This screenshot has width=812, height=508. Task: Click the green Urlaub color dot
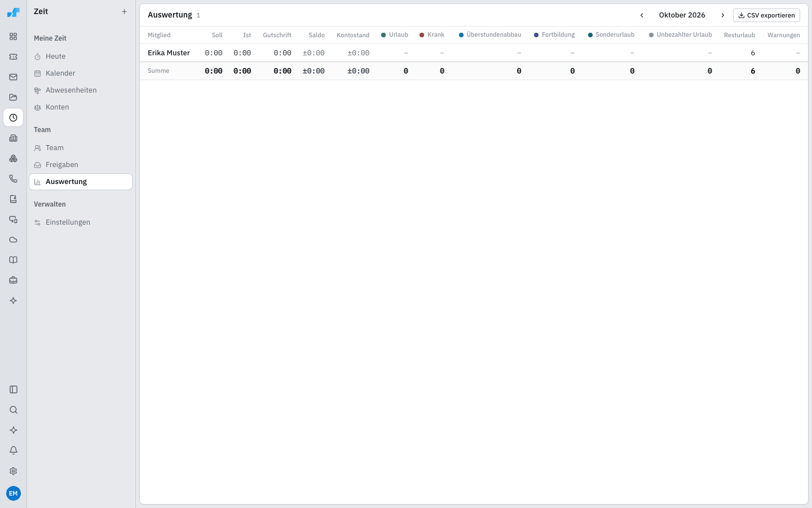click(x=383, y=35)
